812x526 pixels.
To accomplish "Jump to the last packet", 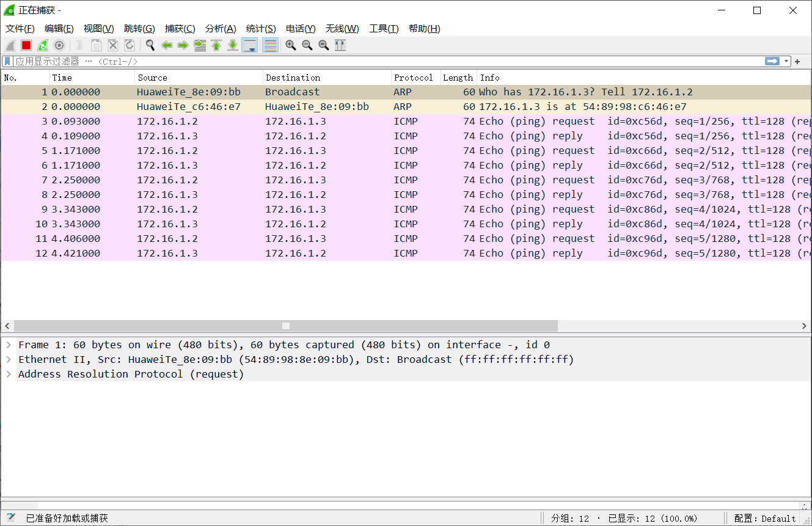I will click(233, 45).
